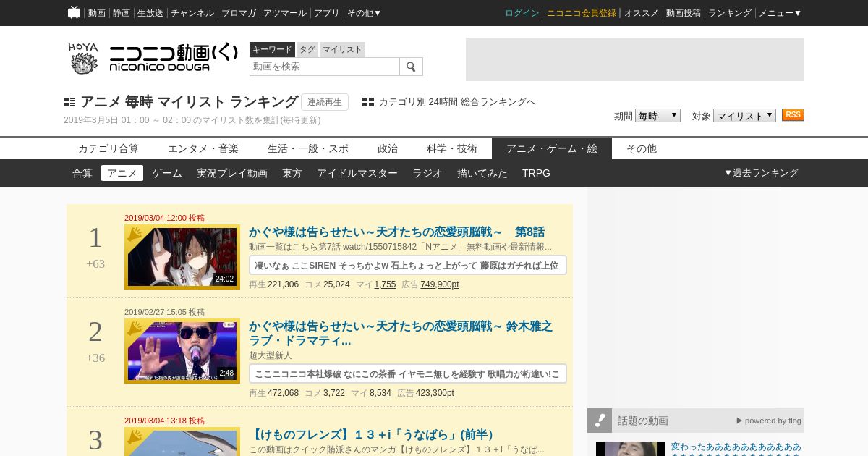868x456 pixels.
Task: Open 鈴木雅之 ラブ・ドラマティ... title link
Action: pos(401,333)
